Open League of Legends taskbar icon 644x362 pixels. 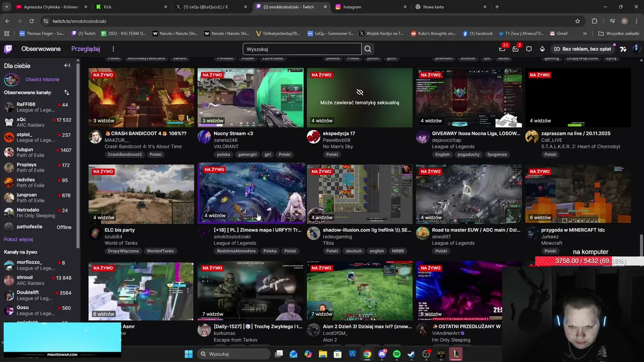tap(455, 354)
